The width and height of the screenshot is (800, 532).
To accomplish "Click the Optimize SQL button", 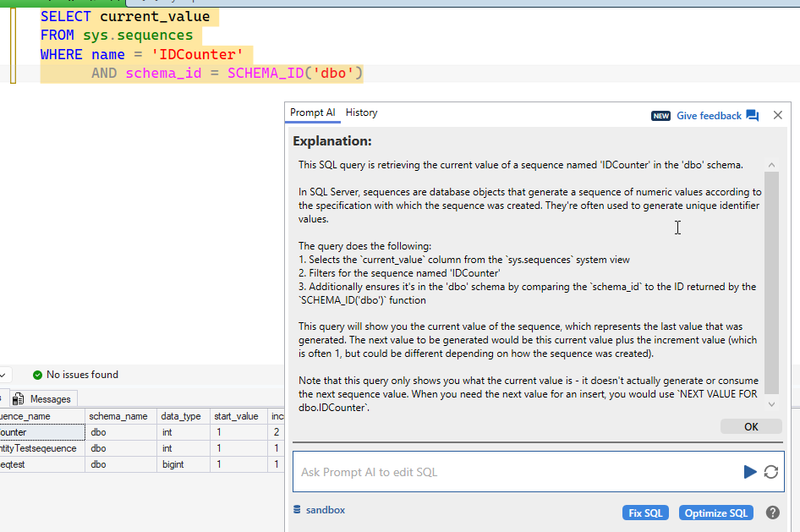I will click(x=715, y=513).
